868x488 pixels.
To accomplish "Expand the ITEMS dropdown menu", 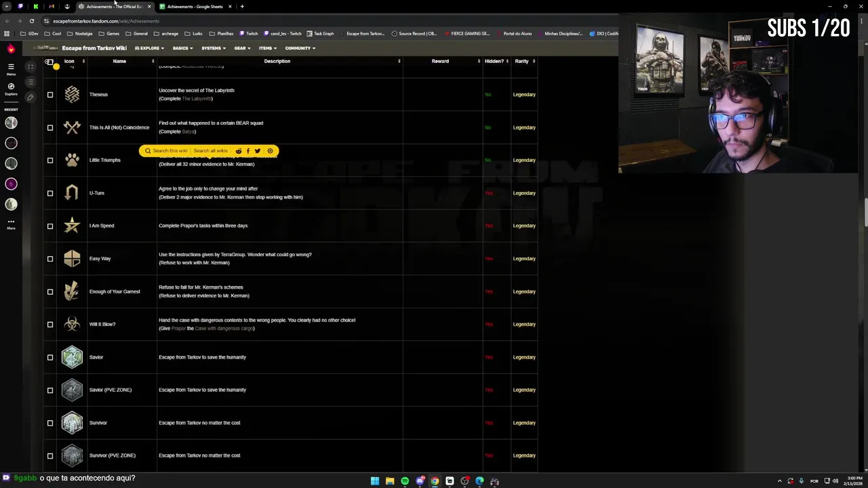I will pyautogui.click(x=267, y=48).
